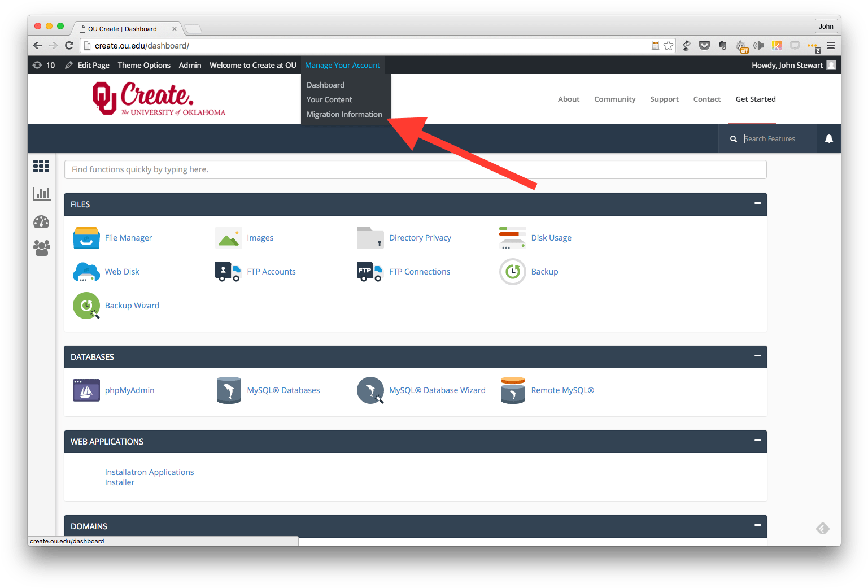868x588 pixels.
Task: Select the FTP Accounts truck icon
Action: (x=228, y=272)
